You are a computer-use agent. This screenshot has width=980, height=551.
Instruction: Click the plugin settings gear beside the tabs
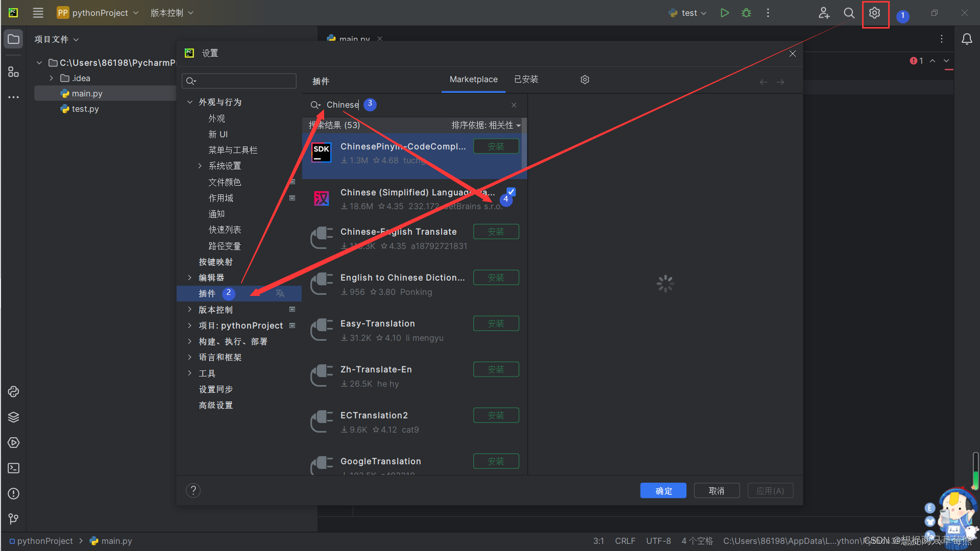(584, 80)
